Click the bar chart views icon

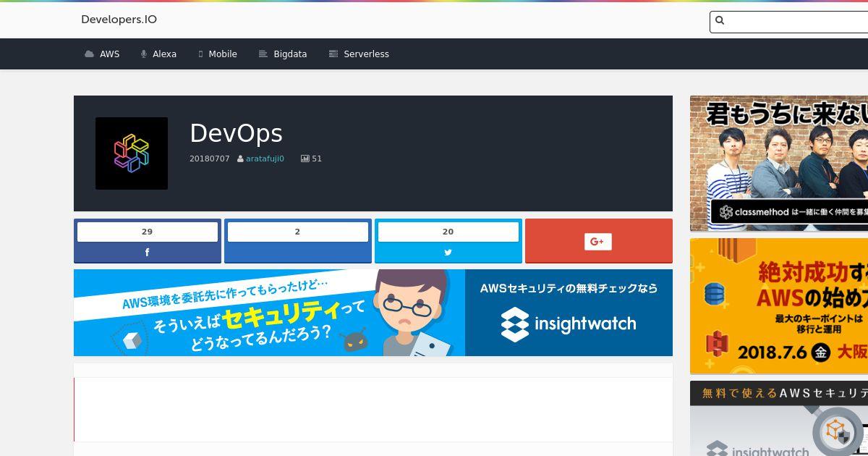[x=305, y=159]
